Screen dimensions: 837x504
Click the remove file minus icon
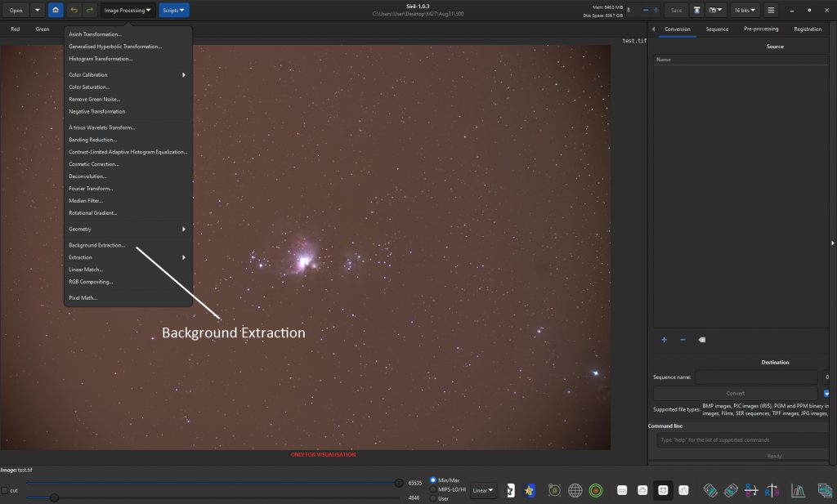683,340
